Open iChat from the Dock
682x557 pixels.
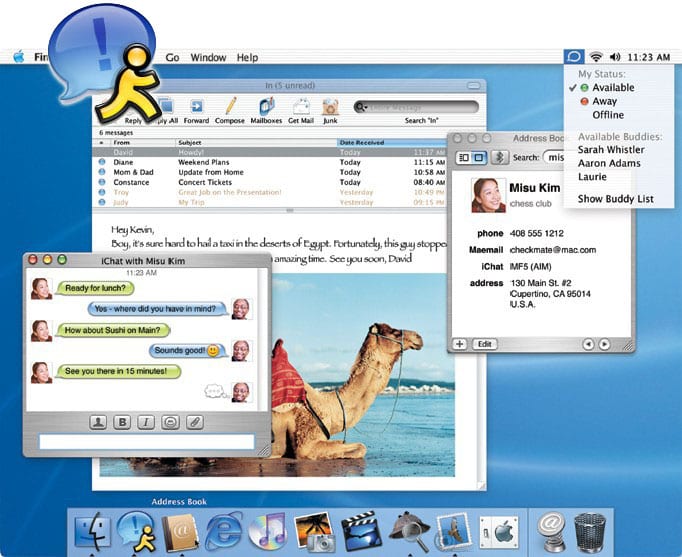pyautogui.click(x=137, y=530)
